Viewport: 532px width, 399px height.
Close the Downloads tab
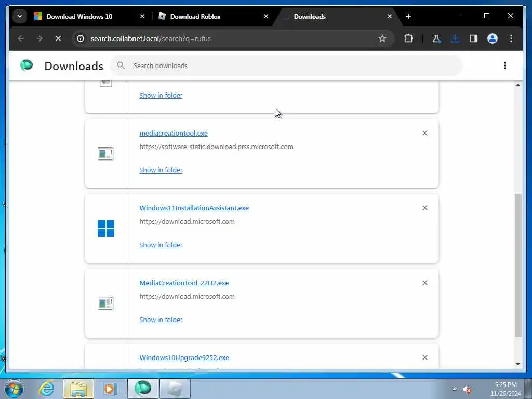[390, 16]
